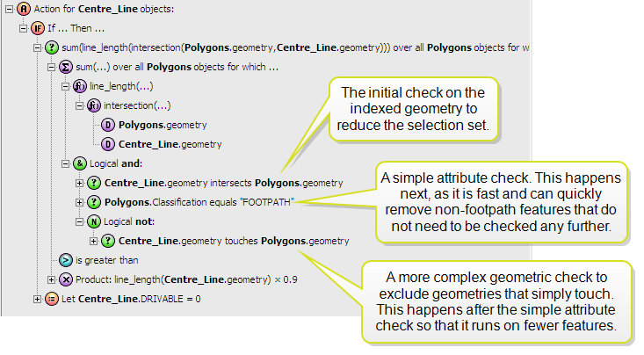Screen dimensions: 644x355
Task: Expand the Polygons.Classification equals FOOTPATH node
Action: (x=80, y=202)
